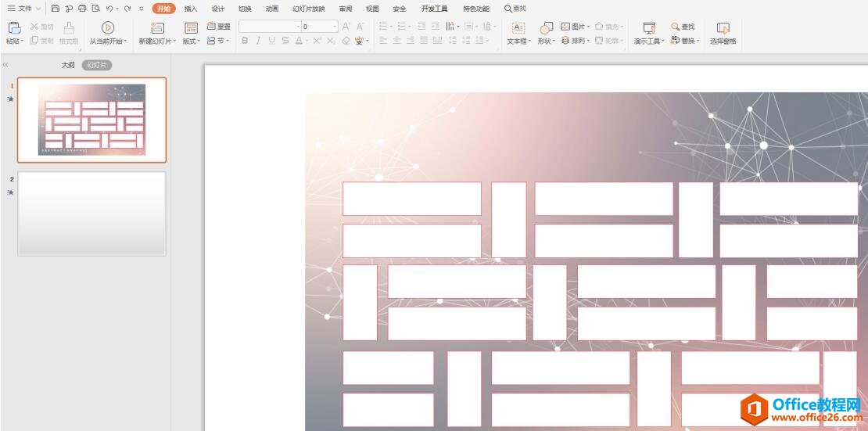Select the blank slide 2 thumbnail

click(91, 213)
